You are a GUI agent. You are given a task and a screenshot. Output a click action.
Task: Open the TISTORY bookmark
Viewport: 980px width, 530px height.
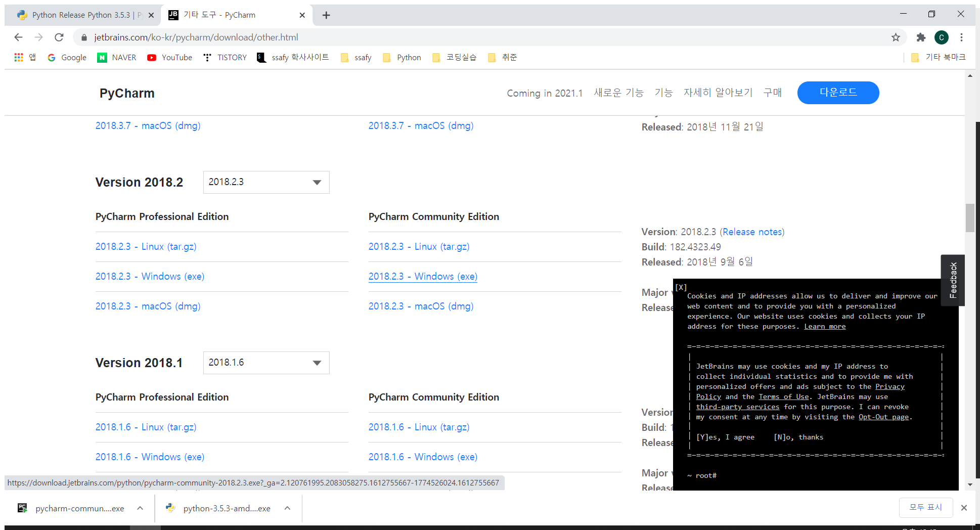[225, 57]
